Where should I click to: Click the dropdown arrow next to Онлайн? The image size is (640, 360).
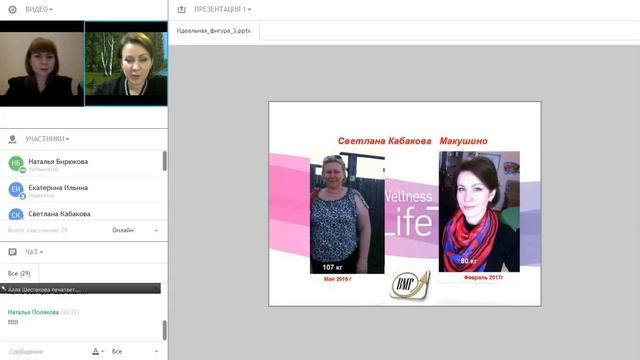[156, 231]
